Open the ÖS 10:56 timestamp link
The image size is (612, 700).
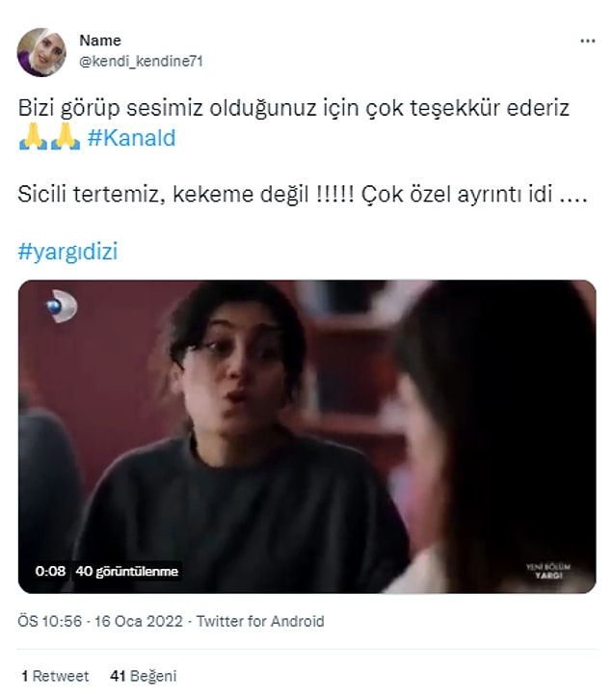[50, 621]
